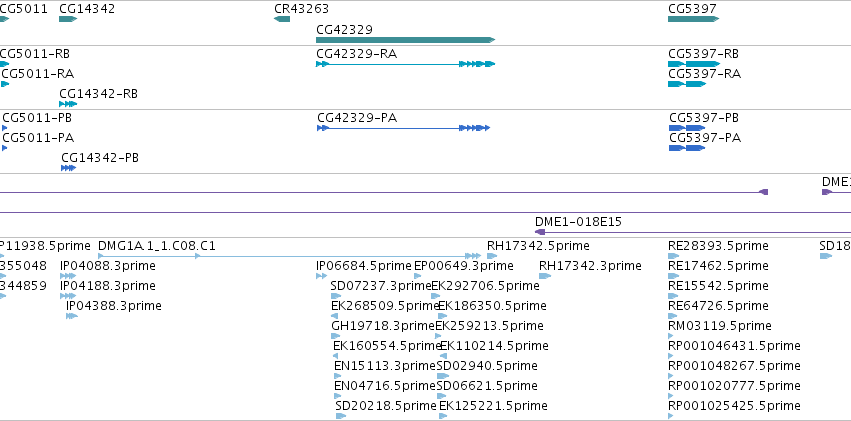
Task: Click the CR43263 label text
Action: [301, 9]
